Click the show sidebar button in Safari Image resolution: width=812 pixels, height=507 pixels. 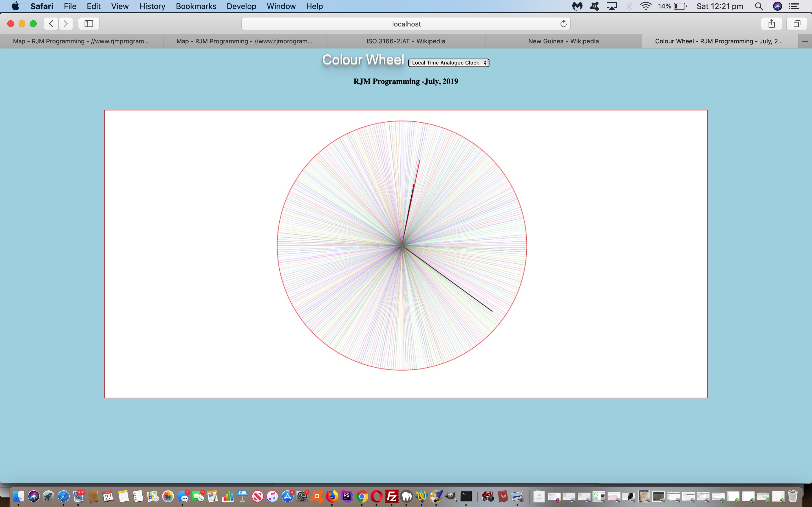[89, 24]
